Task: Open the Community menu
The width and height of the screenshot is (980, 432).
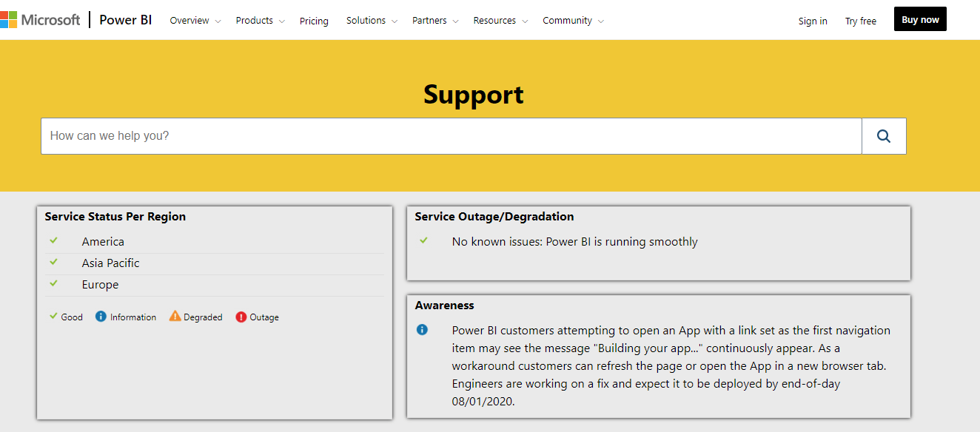Action: (x=572, y=21)
